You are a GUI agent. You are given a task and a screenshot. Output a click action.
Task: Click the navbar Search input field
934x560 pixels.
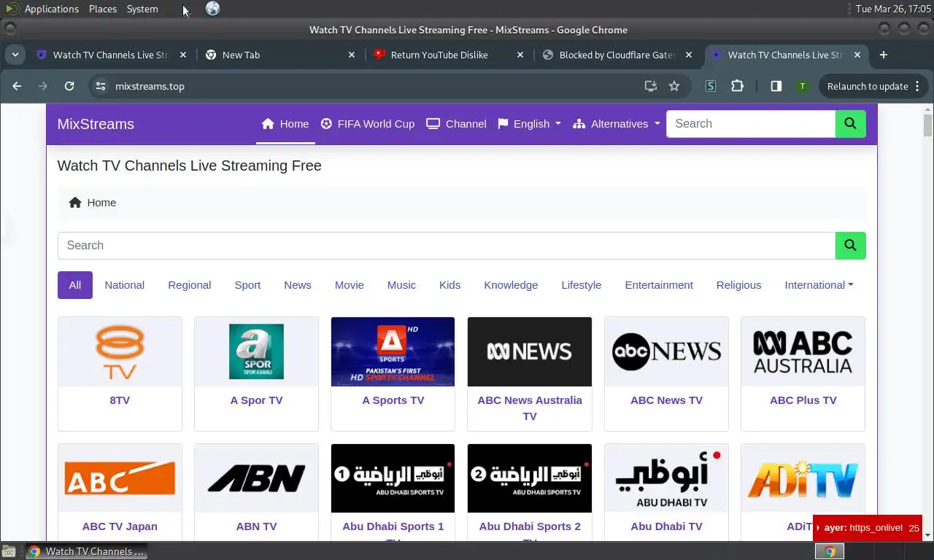click(x=751, y=124)
